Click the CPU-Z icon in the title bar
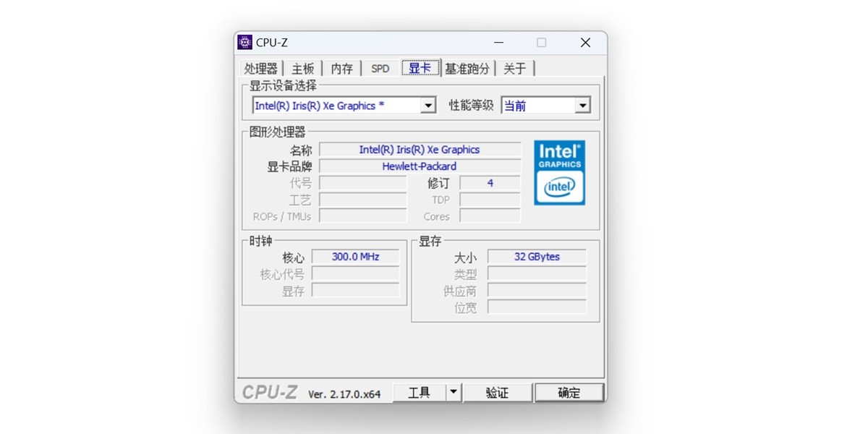 244,42
